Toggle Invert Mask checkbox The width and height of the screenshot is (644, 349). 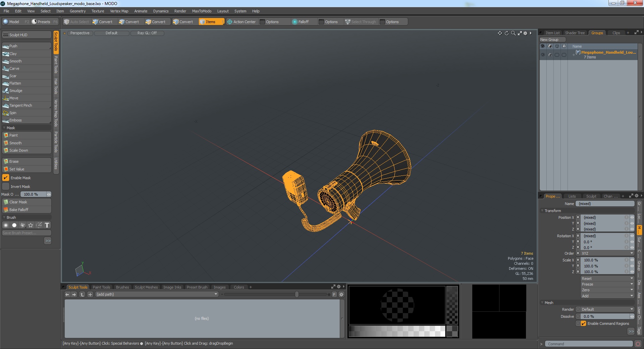(6, 187)
